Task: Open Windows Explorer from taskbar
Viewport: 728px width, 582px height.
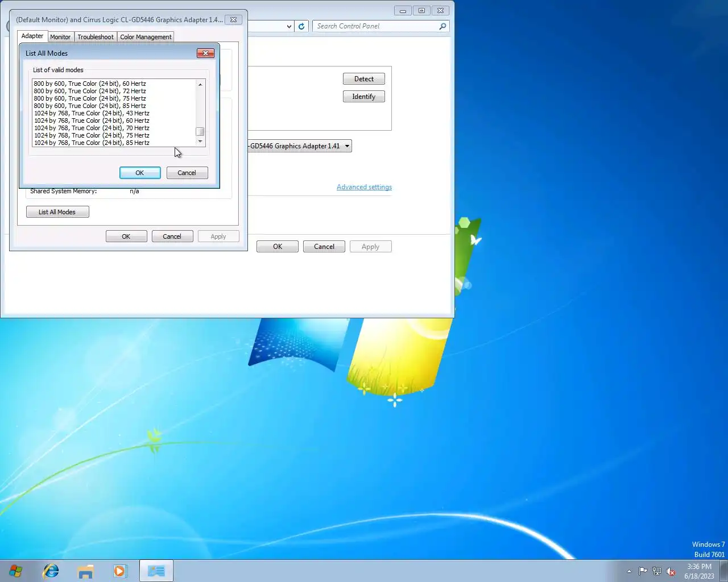Action: pyautogui.click(x=85, y=571)
